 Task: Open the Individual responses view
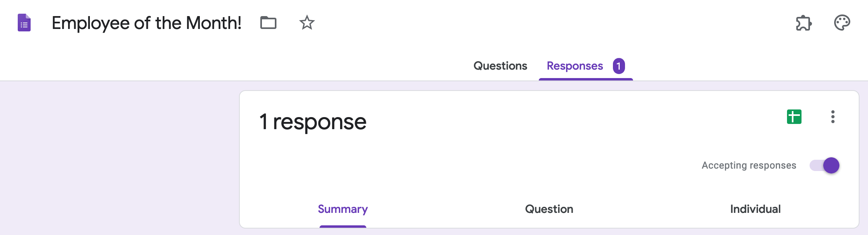click(x=755, y=209)
